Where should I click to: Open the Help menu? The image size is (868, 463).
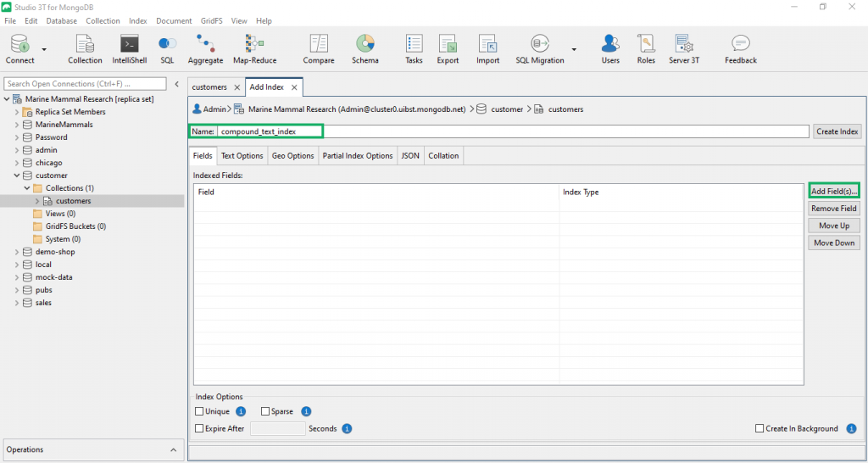[264, 20]
